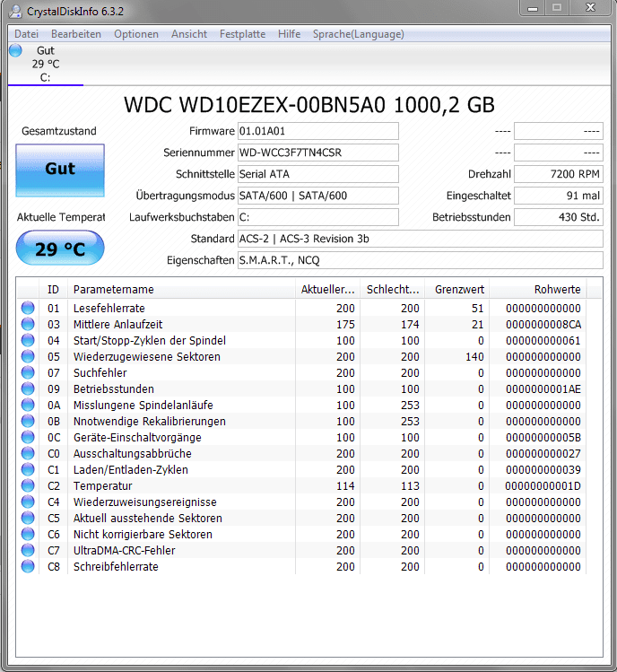Click the Eigenschaften field S.M.A.R.T., NCQ
Viewport: 617px width, 672px height.
click(421, 260)
